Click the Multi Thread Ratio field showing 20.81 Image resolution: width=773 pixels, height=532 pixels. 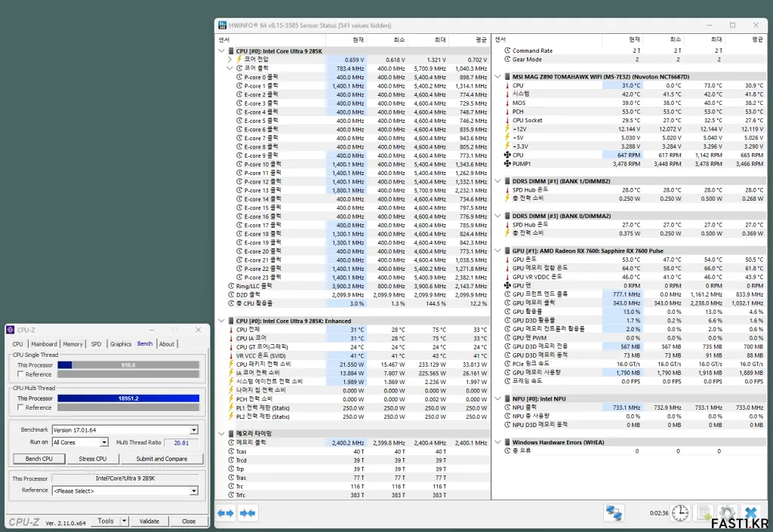[x=181, y=443]
